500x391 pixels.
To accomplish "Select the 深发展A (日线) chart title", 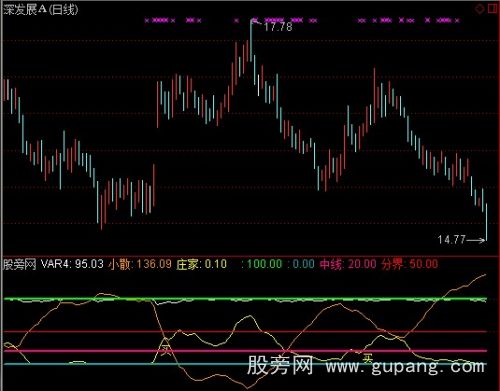I will coord(41,9).
